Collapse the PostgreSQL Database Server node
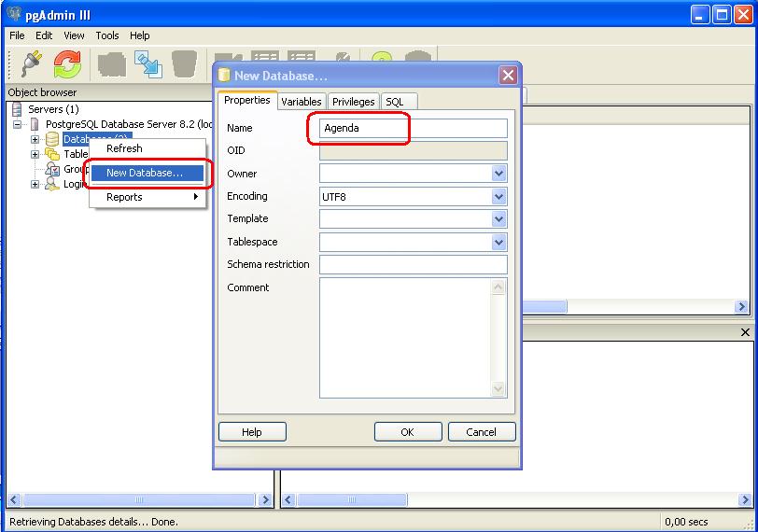The width and height of the screenshot is (758, 532). click(17, 124)
